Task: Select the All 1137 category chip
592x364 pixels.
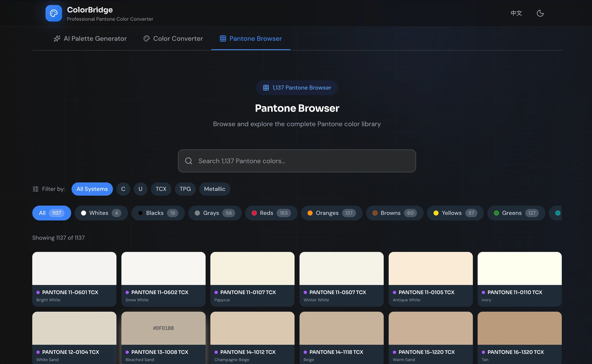Action: point(52,213)
